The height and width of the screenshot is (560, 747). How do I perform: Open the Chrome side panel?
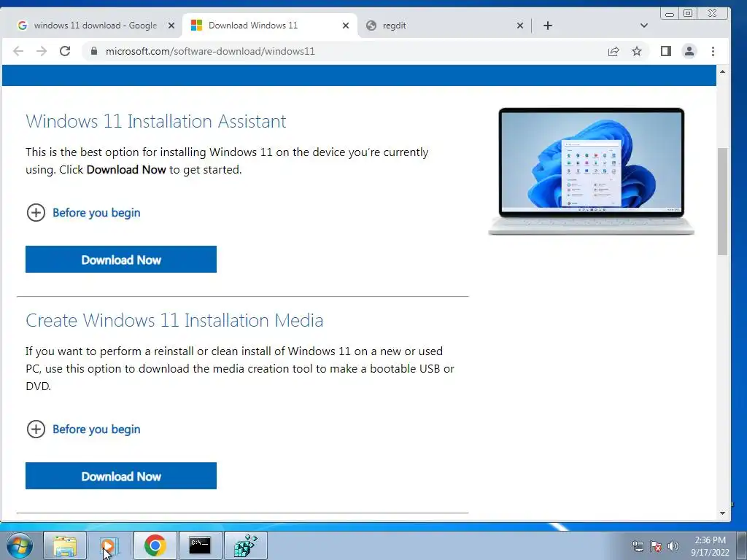pos(665,51)
